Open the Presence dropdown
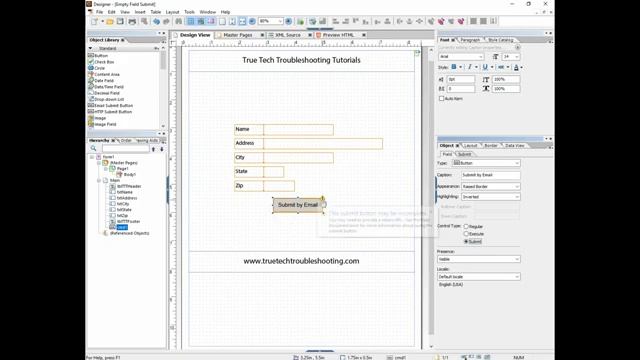640x360 pixels. pyautogui.click(x=517, y=259)
